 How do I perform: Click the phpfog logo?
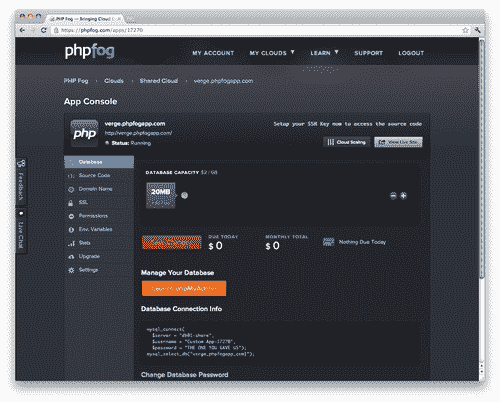(89, 52)
